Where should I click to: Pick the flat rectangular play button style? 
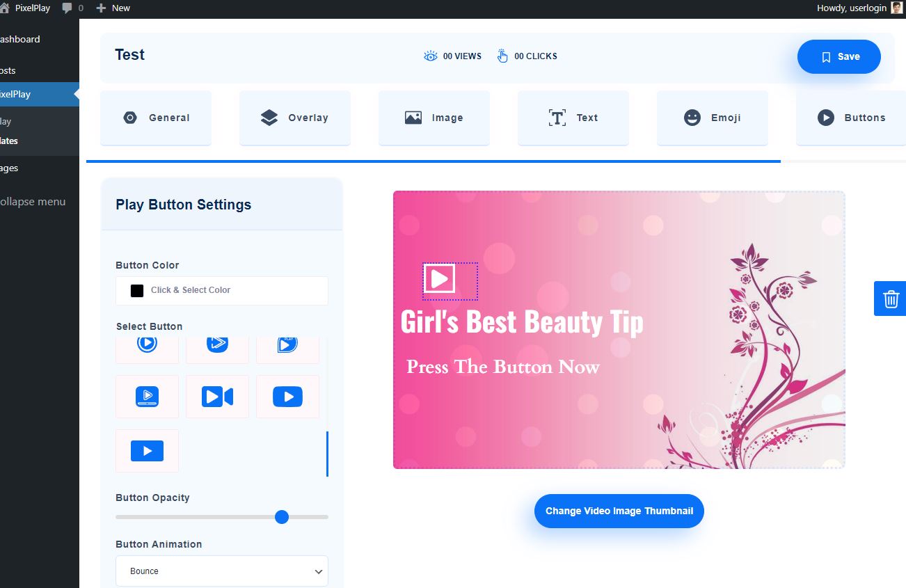tap(147, 451)
